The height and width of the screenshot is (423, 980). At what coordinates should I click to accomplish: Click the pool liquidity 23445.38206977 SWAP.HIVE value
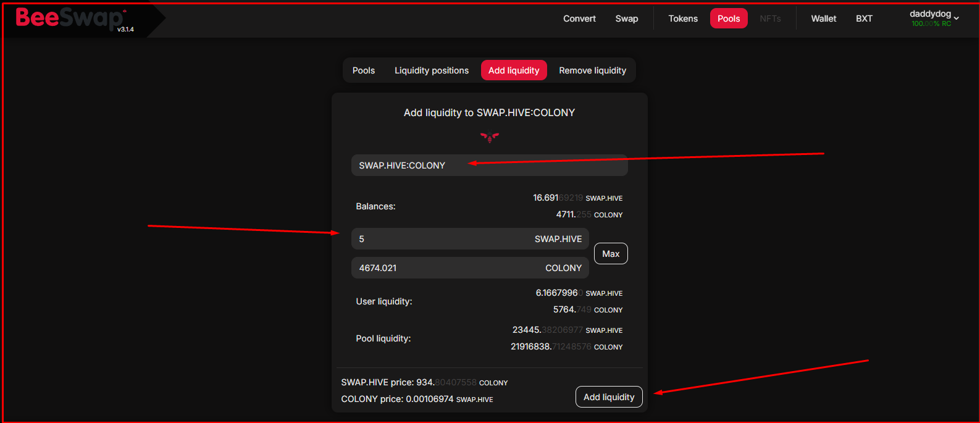(x=567, y=330)
